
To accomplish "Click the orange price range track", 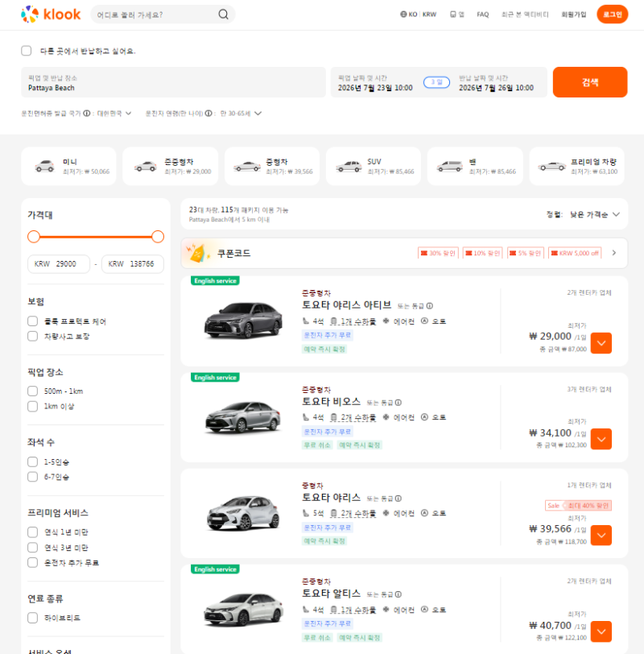I will tap(96, 237).
